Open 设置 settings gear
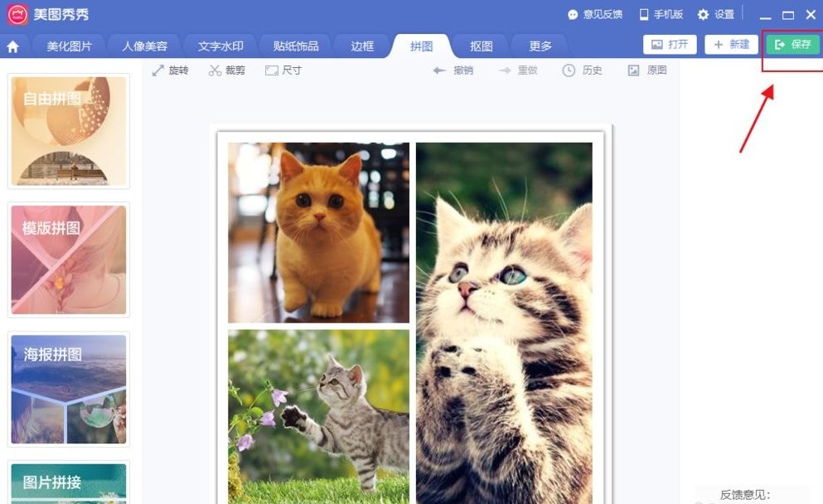 click(716, 15)
